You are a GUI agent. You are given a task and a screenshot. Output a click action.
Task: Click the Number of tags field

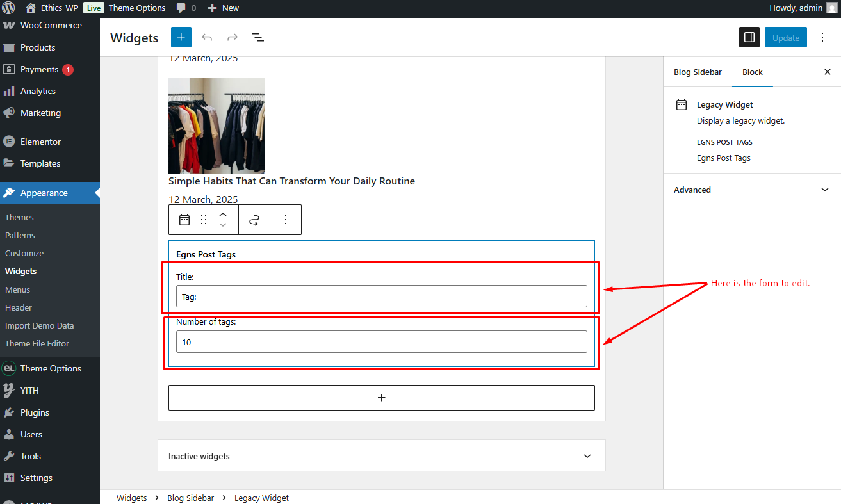(x=382, y=341)
